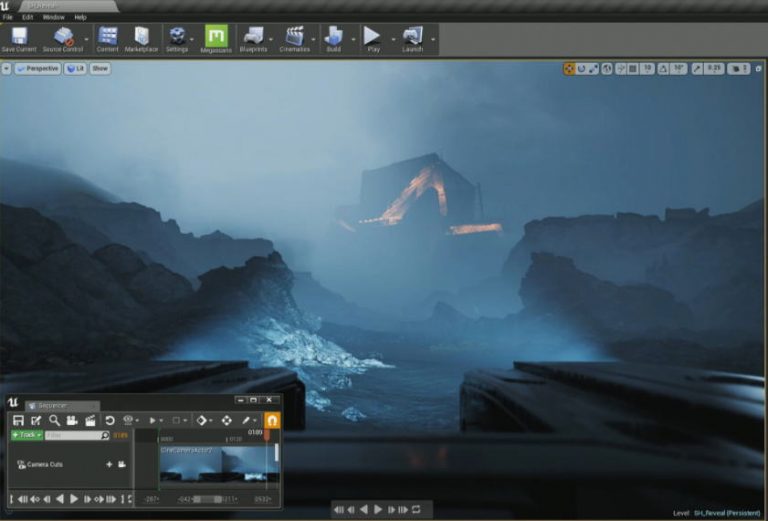Click Save Current in the main toolbar
Viewport: 768px width, 521px height.
19,39
